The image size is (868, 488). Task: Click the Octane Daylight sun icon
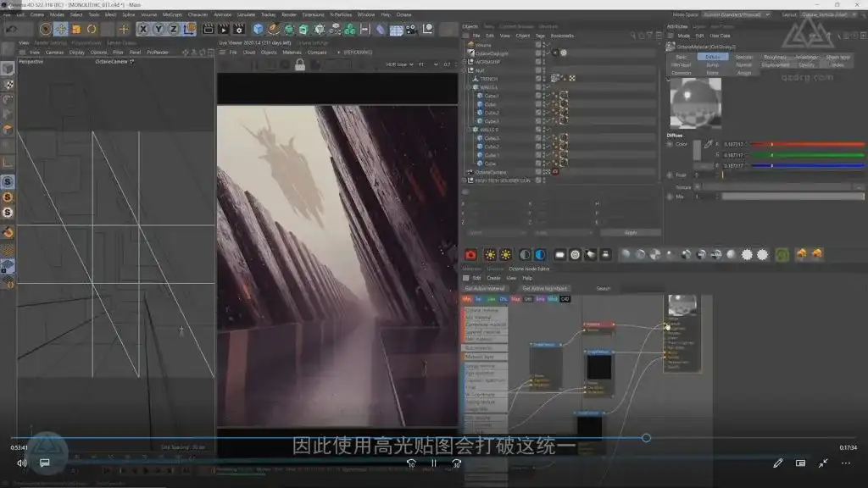pyautogui.click(x=564, y=53)
